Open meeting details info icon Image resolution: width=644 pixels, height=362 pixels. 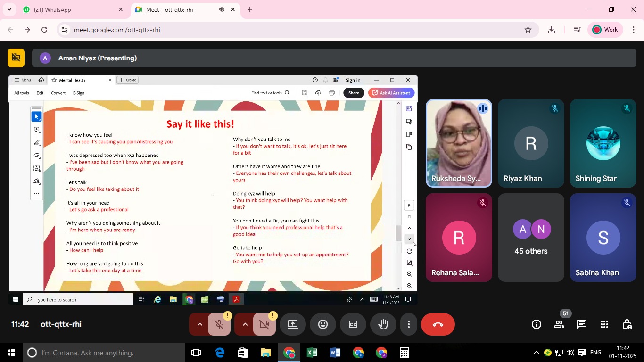[x=537, y=324]
